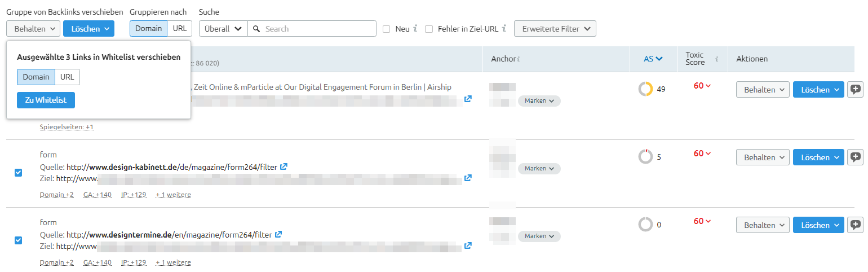The image size is (868, 272).
Task: Open Behalten dropdown in Airship row
Action: tap(763, 90)
